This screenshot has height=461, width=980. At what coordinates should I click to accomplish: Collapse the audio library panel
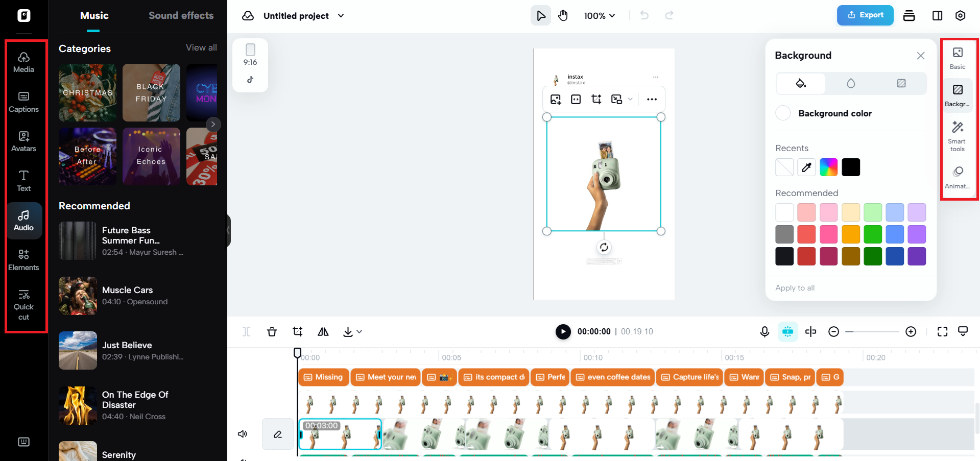[228, 231]
